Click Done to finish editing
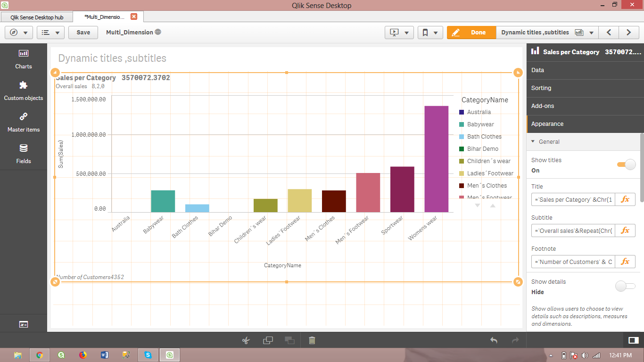The height and width of the screenshot is (362, 644). click(471, 33)
